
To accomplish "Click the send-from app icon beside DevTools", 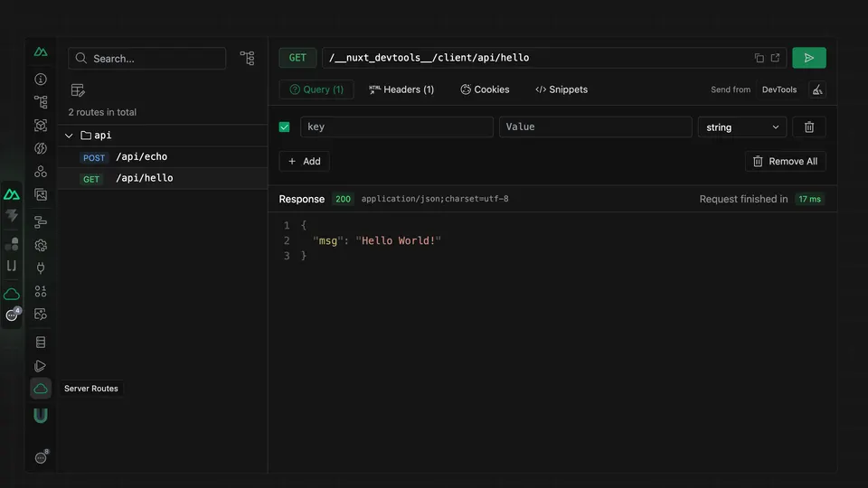I will [817, 89].
